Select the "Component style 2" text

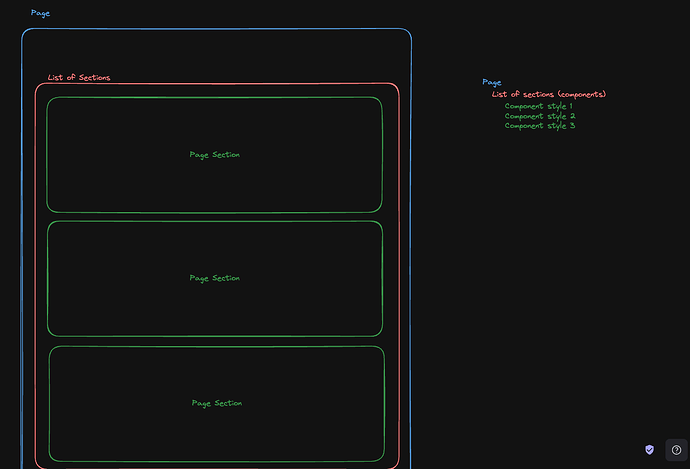pyautogui.click(x=539, y=116)
